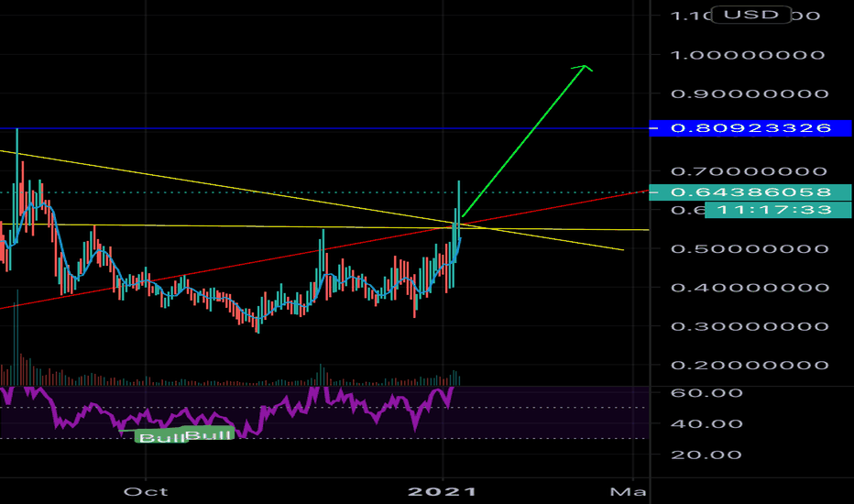Image resolution: width=854 pixels, height=504 pixels.
Task: Click the 0.70000000 price axis label
Action: click(749, 171)
